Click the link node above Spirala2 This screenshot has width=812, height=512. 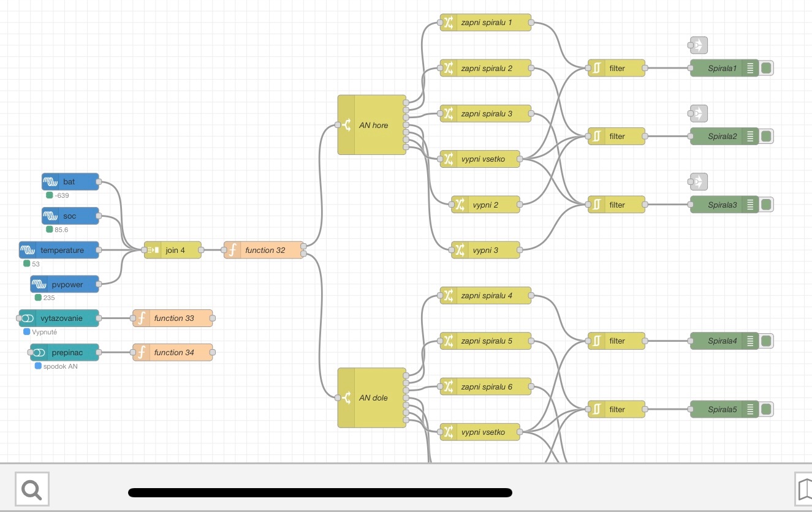[x=698, y=113]
